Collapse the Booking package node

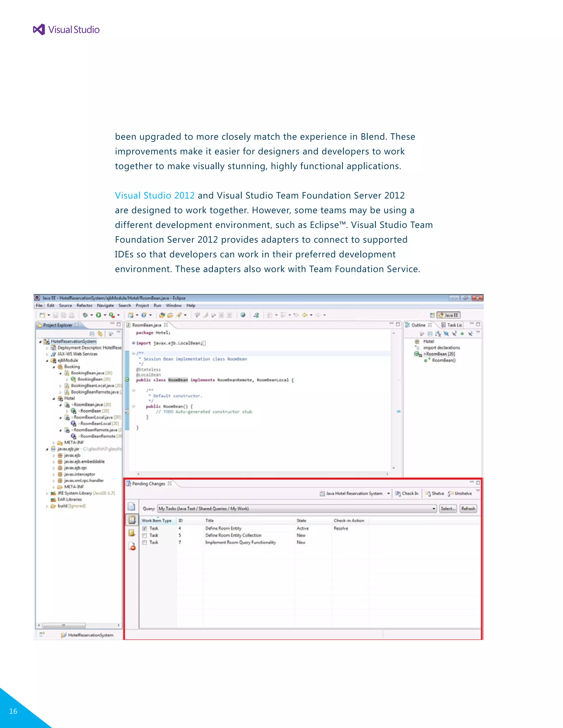point(54,367)
